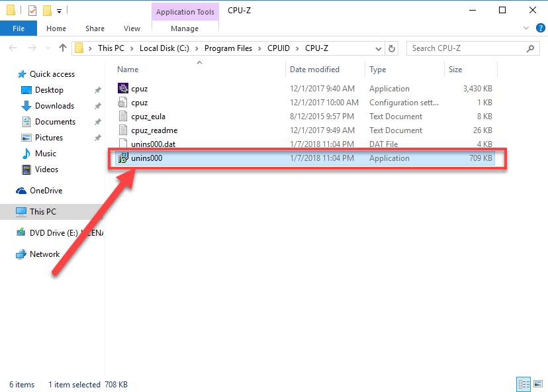Open the address bar history dropdown
The width and height of the screenshot is (548, 392).
(378, 48)
